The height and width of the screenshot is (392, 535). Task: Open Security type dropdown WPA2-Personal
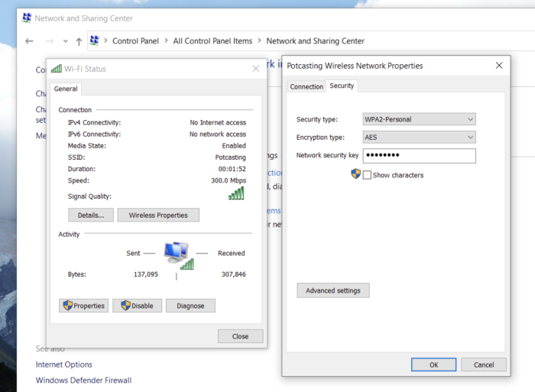[419, 119]
